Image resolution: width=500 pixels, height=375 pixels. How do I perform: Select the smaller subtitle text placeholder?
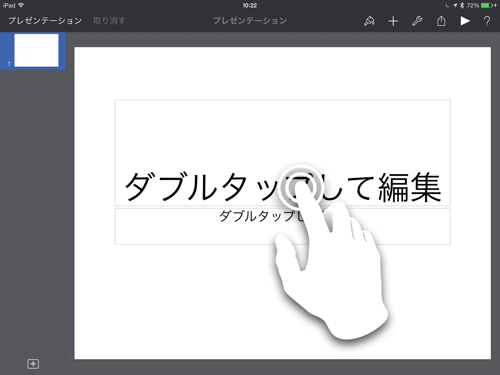283,226
